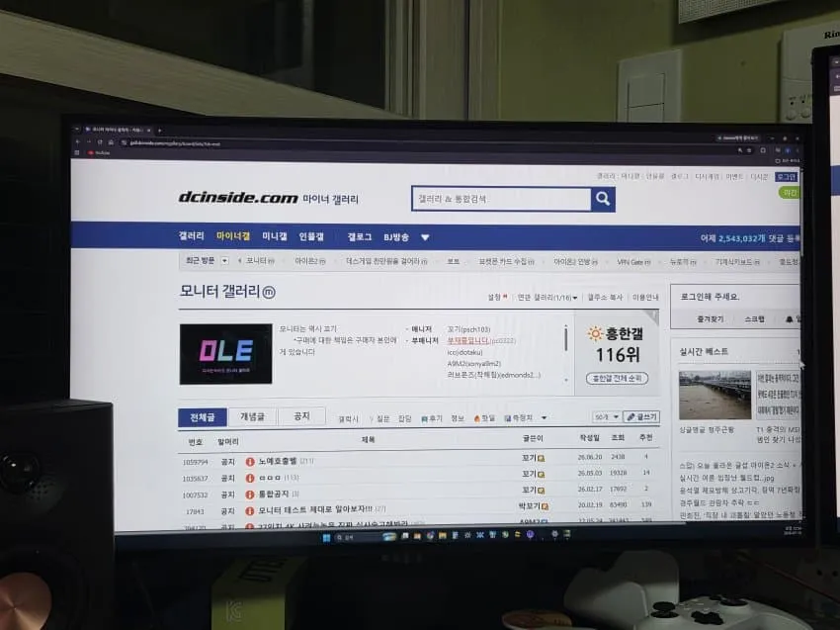Image resolution: width=840 pixels, height=630 pixels.
Task: Click the blue magnifier search button
Action: tap(603, 199)
